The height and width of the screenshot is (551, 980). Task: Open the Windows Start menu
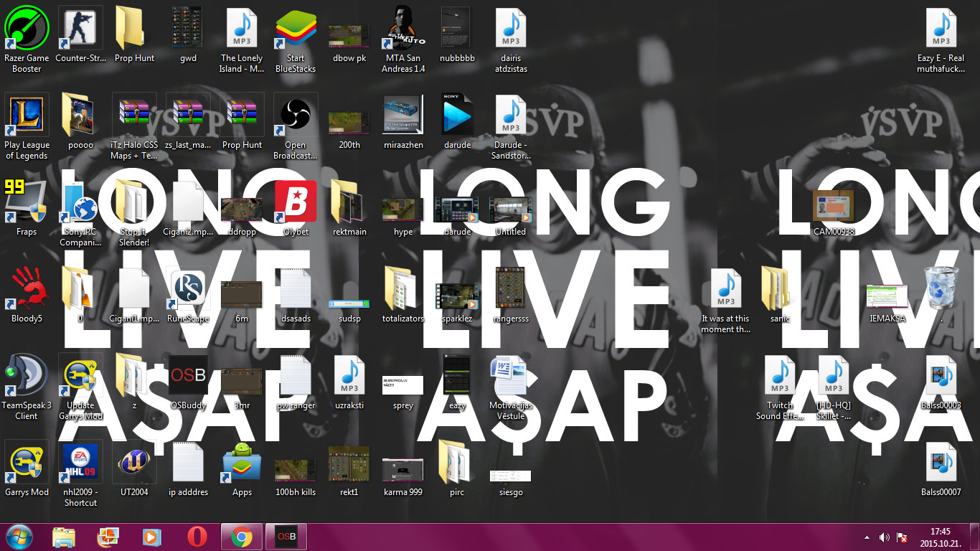coord(19,537)
